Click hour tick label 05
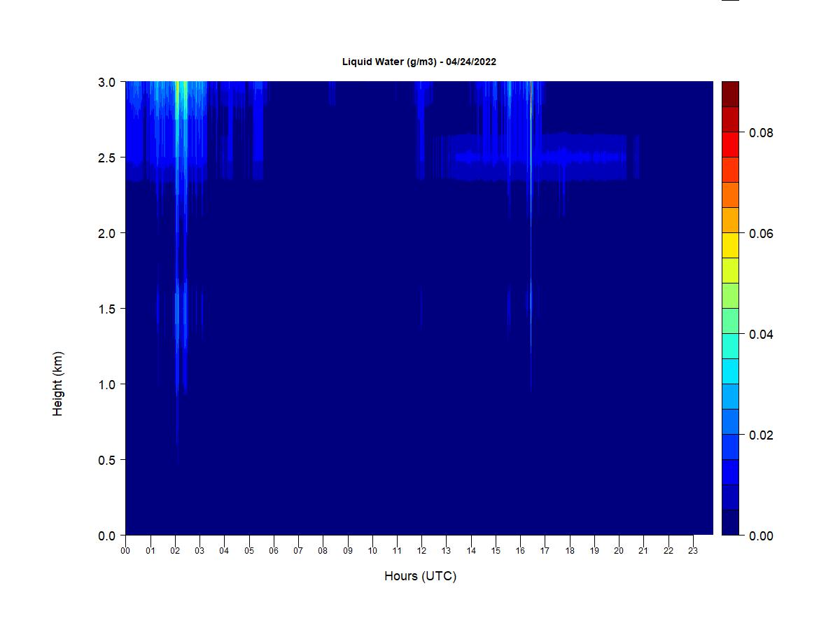This screenshot has width=840, height=630. (x=249, y=551)
